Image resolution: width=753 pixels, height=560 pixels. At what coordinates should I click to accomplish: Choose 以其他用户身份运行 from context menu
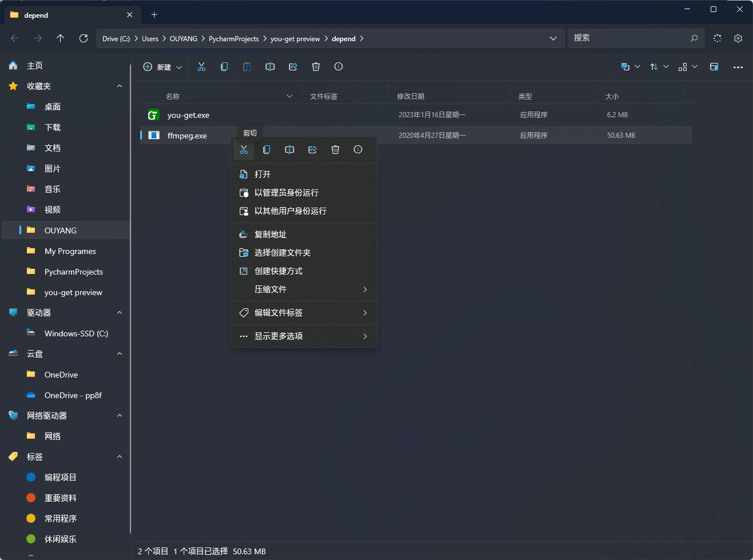pyautogui.click(x=304, y=211)
